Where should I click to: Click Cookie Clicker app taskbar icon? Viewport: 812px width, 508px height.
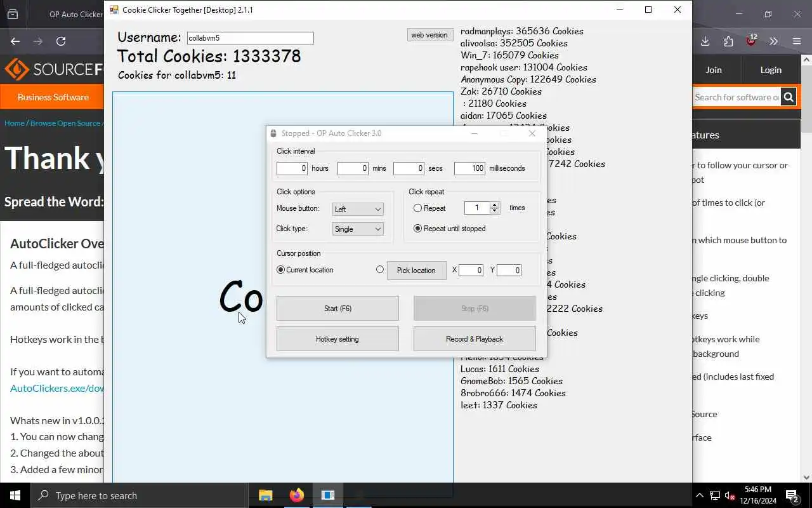[x=327, y=495]
